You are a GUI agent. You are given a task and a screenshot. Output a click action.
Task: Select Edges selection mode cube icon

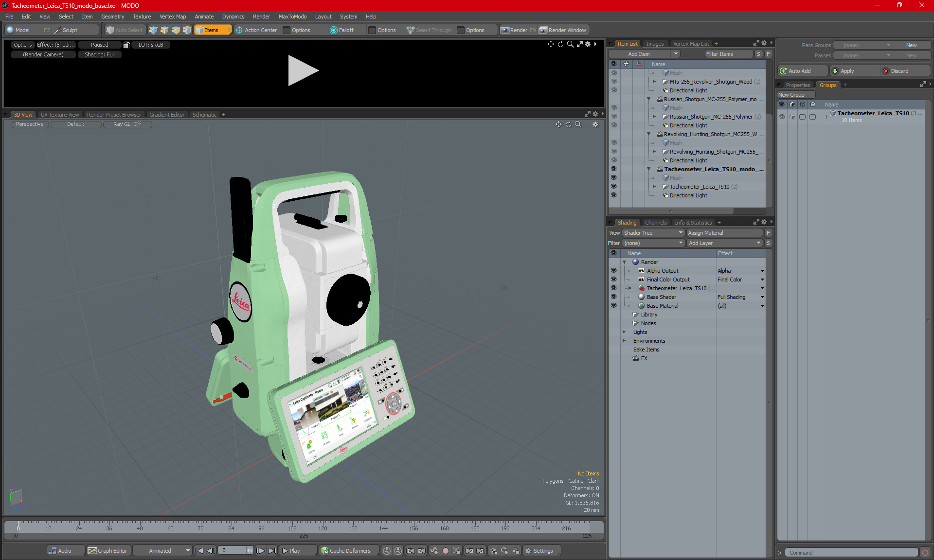point(164,30)
